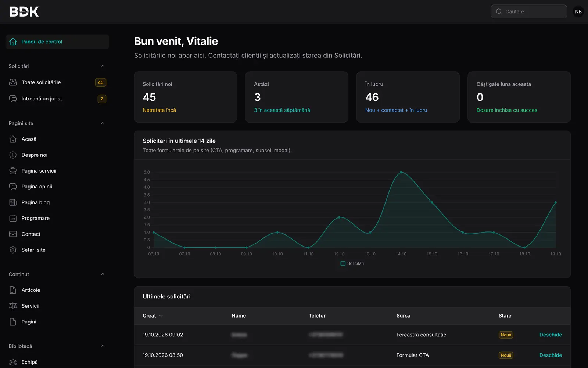Click the Întreabă un jurist chat icon
Image resolution: width=588 pixels, height=368 pixels.
pyautogui.click(x=13, y=99)
